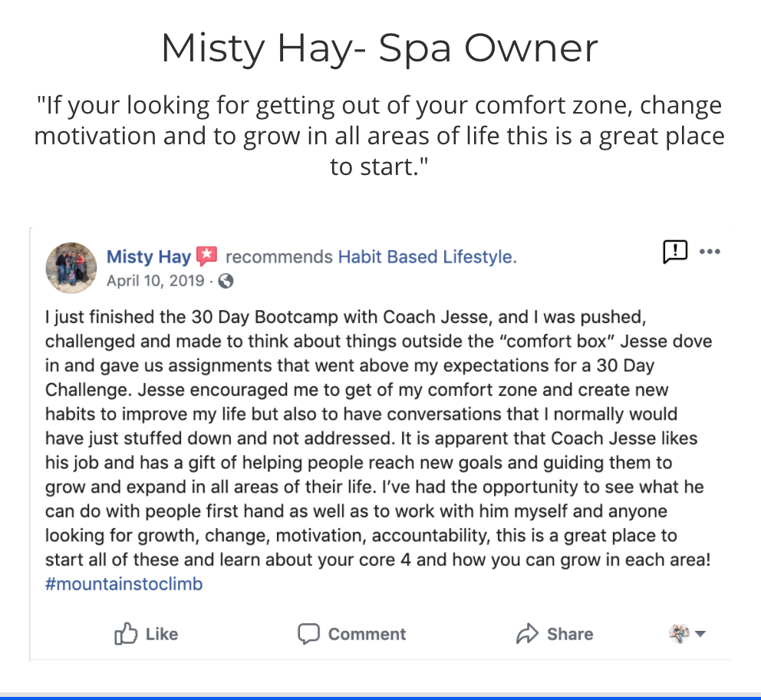The image size is (761, 700).
Task: Click the Share arrow icon
Action: point(527,633)
